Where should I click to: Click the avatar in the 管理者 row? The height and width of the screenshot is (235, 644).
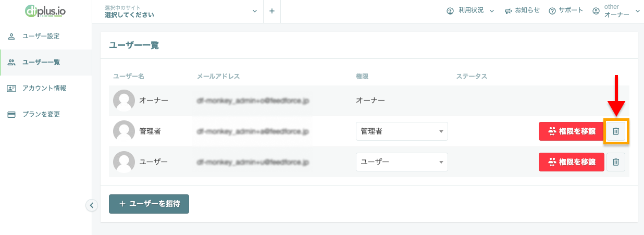pyautogui.click(x=124, y=131)
